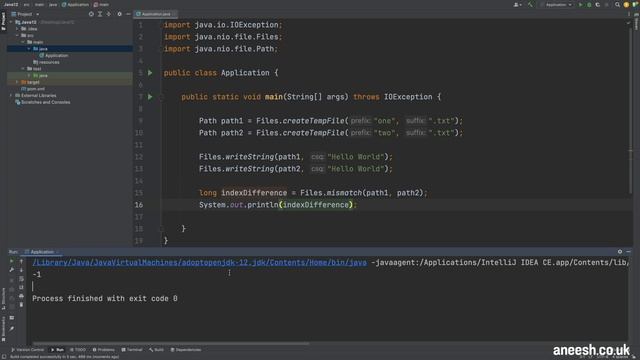Run with coverage from the top toolbar
This screenshot has width=640, height=360.
(x=598, y=5)
